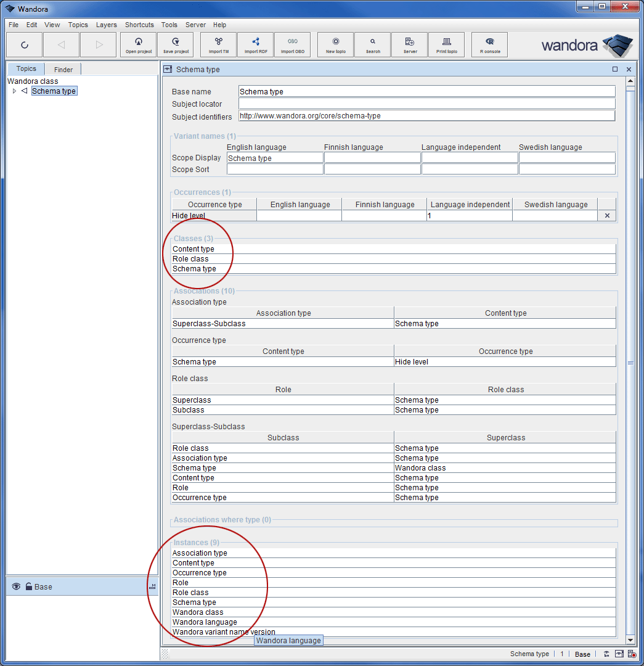Select the Import TM toolbar icon

click(x=218, y=44)
